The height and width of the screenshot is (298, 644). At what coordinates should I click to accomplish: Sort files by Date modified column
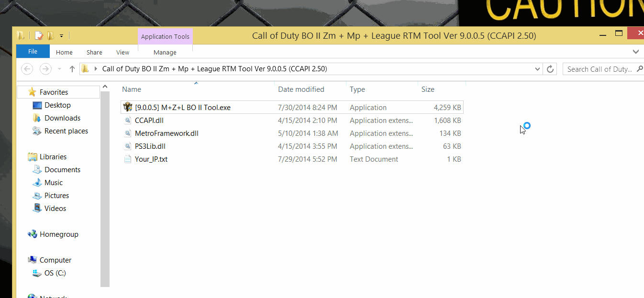[301, 89]
